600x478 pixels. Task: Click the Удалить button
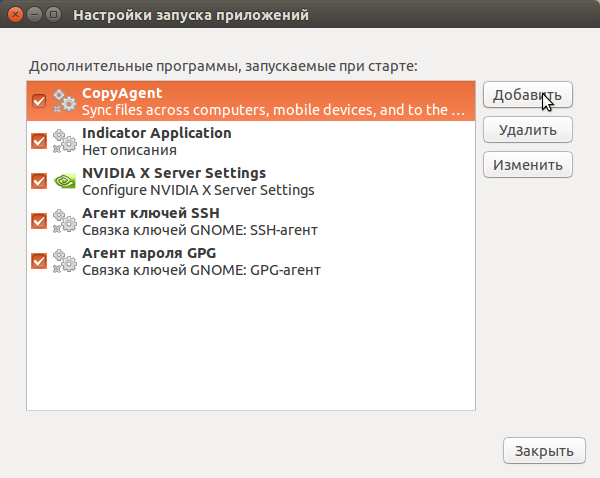pos(528,130)
